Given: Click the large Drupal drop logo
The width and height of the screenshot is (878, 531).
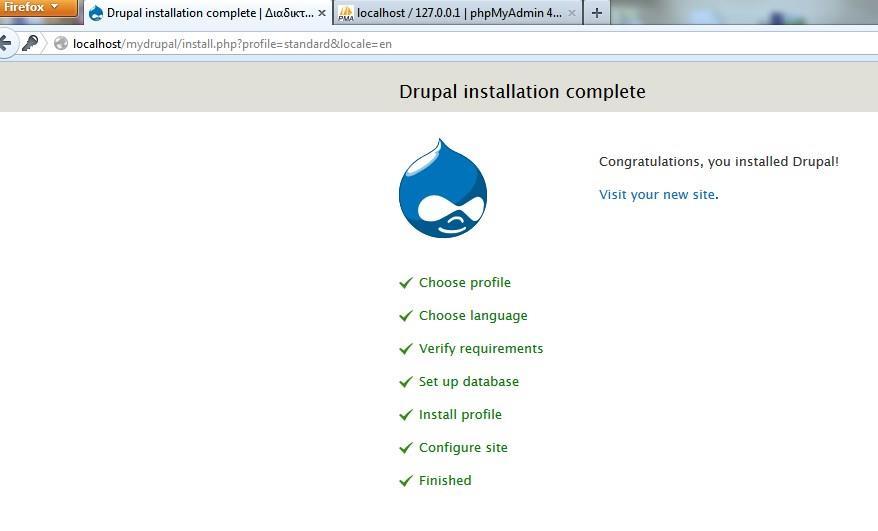Looking at the screenshot, I should (x=443, y=188).
